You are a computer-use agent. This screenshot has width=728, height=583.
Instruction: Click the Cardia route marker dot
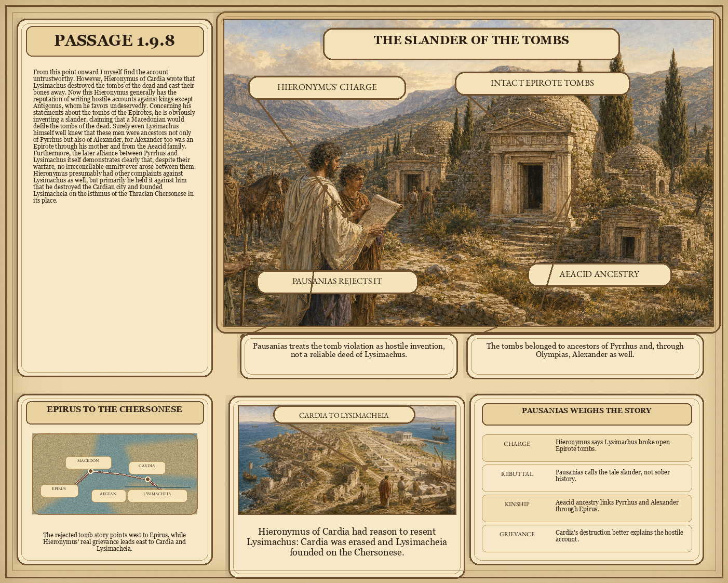(147, 479)
